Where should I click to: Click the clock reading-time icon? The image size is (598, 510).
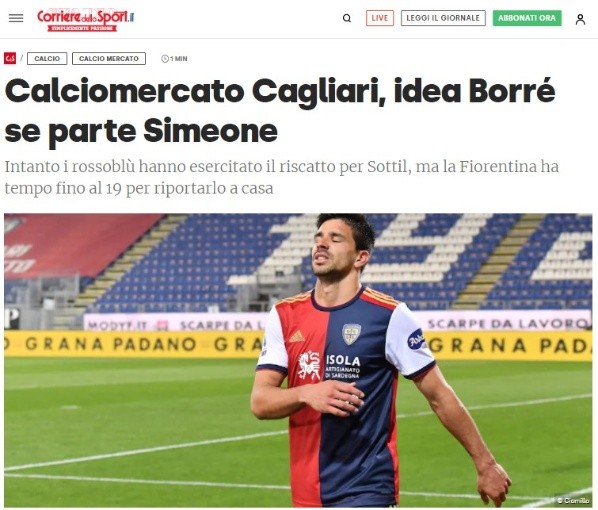tap(165, 59)
